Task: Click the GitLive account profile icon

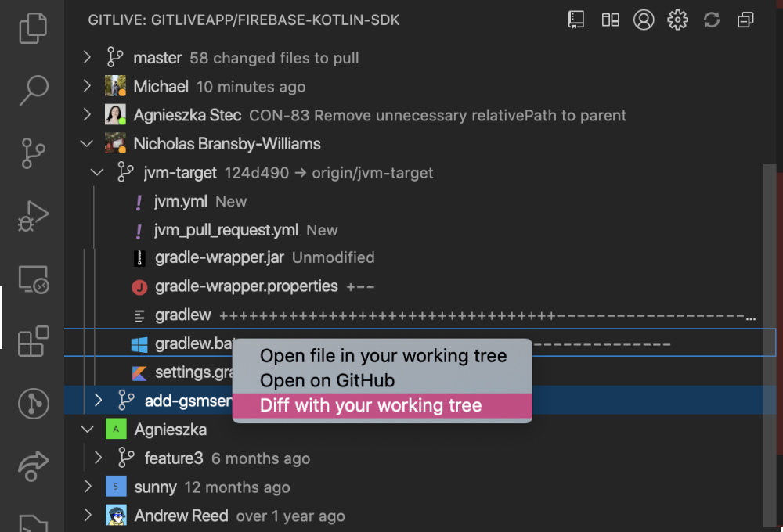Action: (x=644, y=20)
